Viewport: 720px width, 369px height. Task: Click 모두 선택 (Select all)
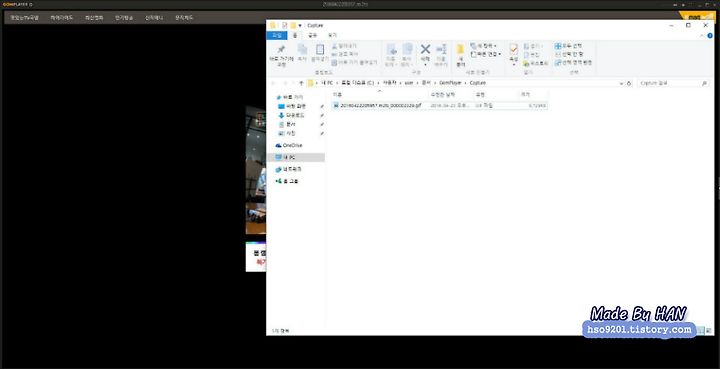pyautogui.click(x=568, y=46)
